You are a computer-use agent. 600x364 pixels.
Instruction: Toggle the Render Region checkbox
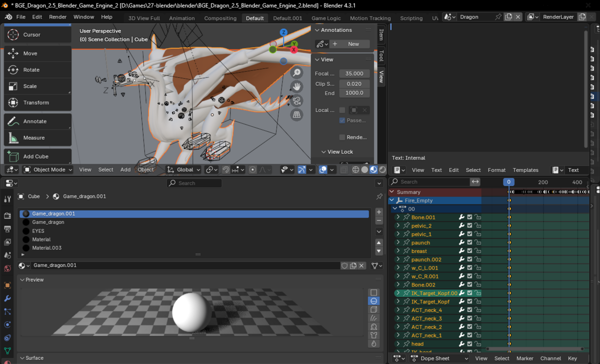342,137
